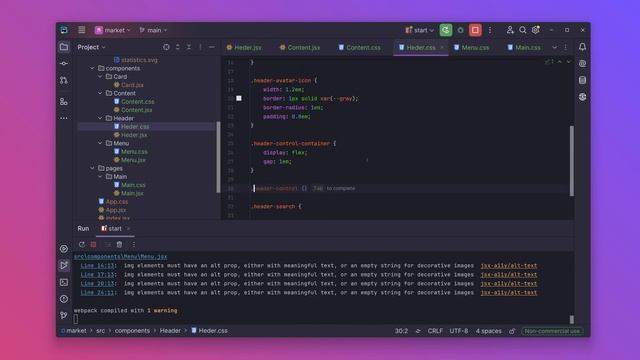Collapse the Menu folder
The image size is (640, 360).
[100, 143]
